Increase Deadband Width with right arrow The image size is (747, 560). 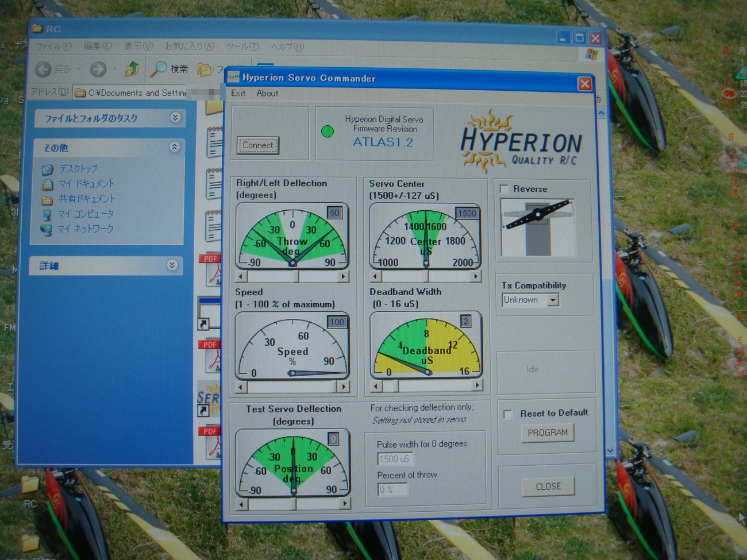coord(476,385)
